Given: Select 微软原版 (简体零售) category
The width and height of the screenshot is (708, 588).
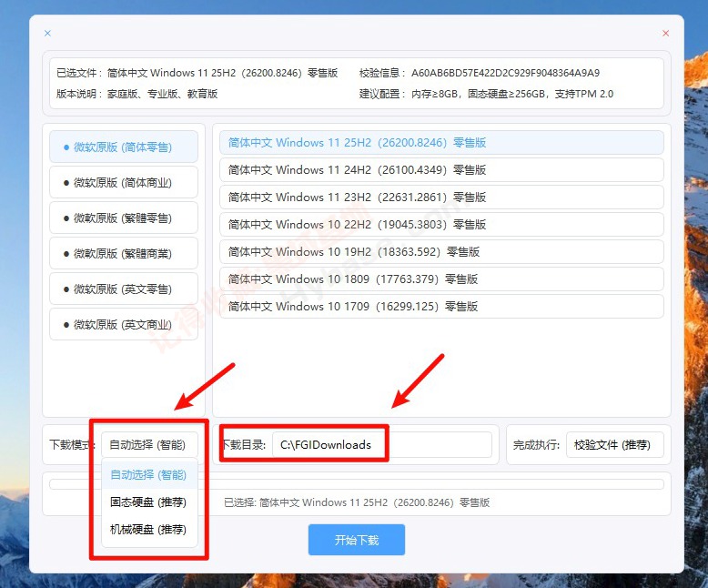Looking at the screenshot, I should point(124,147).
